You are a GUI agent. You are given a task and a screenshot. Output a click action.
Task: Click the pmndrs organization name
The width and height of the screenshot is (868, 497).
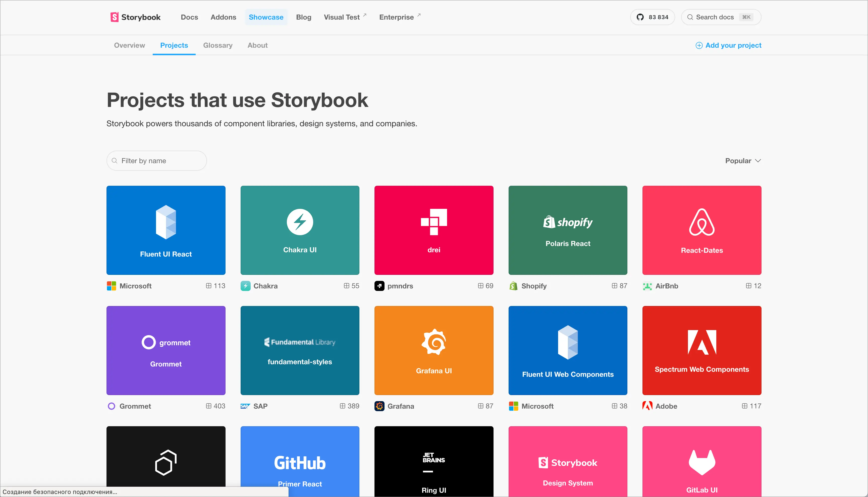(400, 286)
